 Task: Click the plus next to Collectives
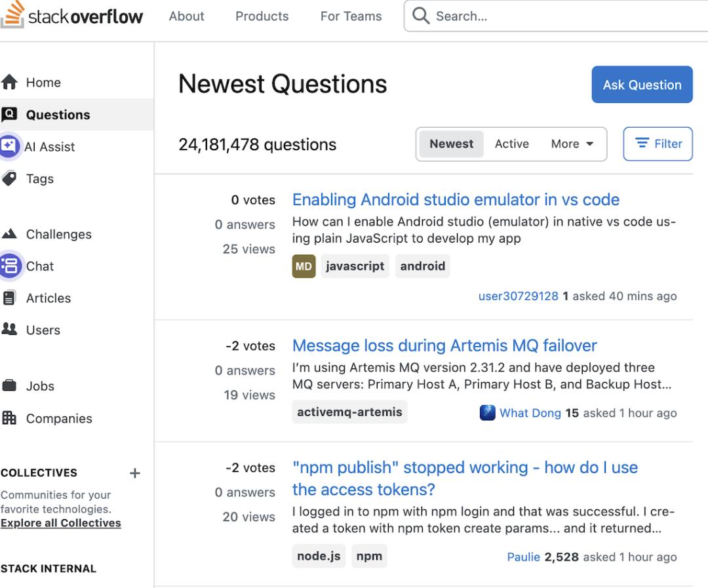(x=134, y=473)
